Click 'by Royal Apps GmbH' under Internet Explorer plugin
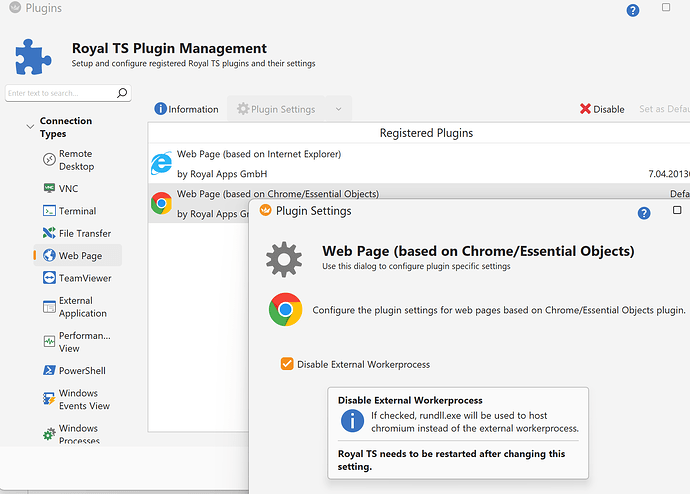 pos(222,174)
